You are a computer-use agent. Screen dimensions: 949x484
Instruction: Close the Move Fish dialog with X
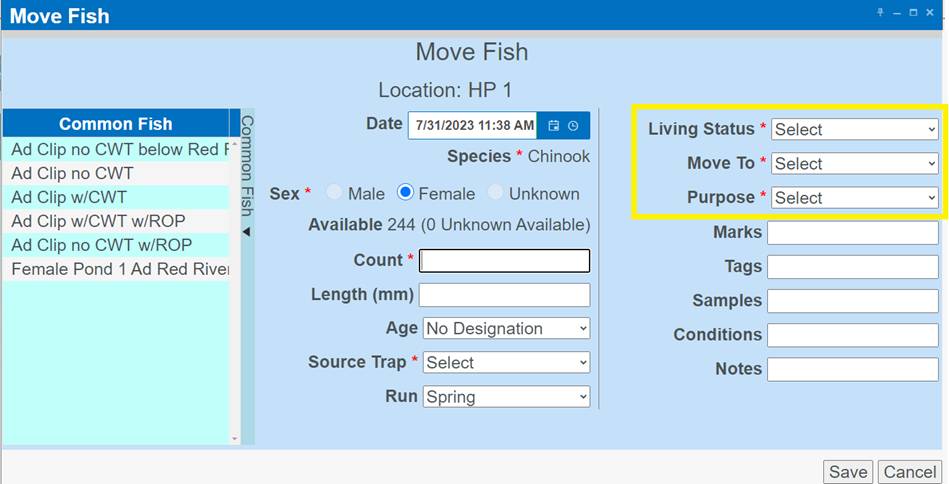tap(930, 12)
